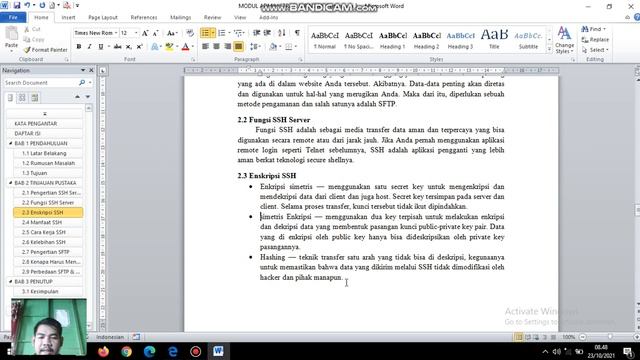Apply paragraph shading color
The height and width of the screenshot is (360, 640).
(x=273, y=47)
